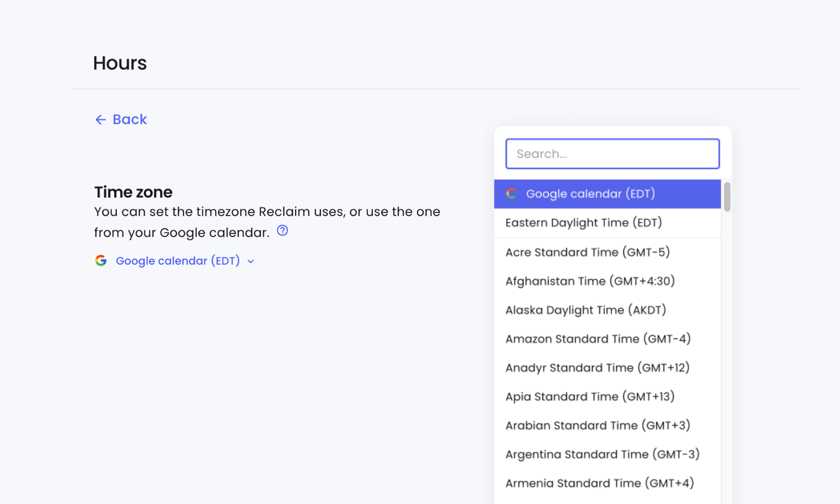Click the Google icon in the highlighted list option

click(511, 194)
